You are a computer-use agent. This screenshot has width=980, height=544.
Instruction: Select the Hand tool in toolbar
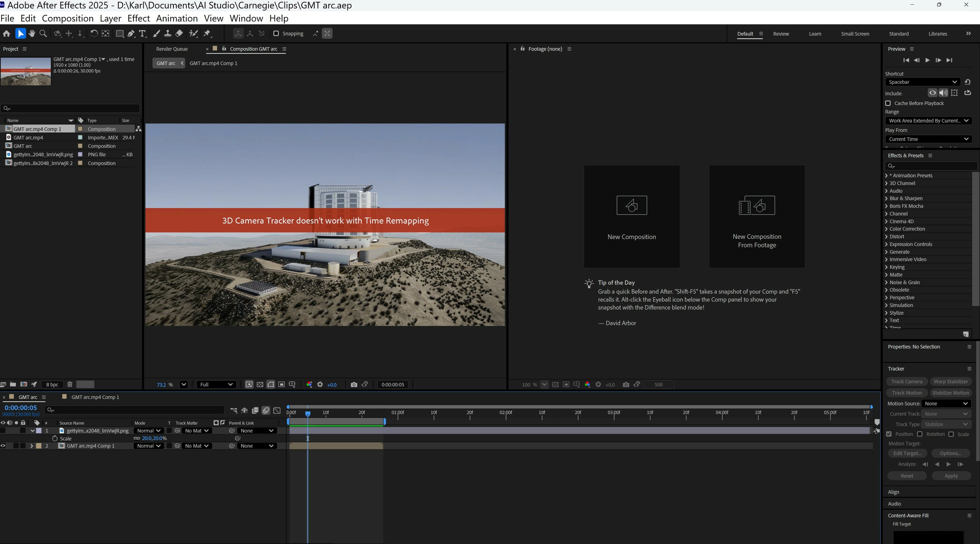click(32, 34)
